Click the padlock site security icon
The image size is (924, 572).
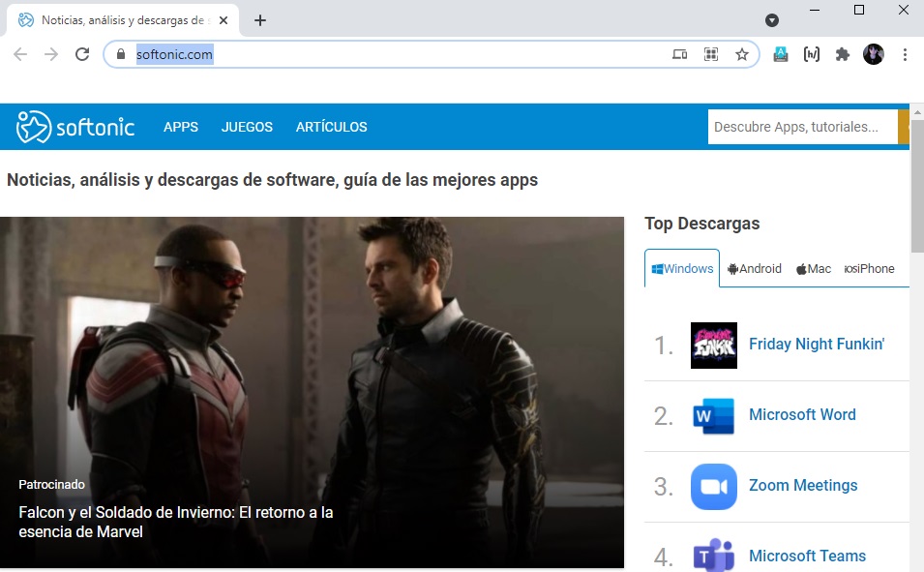121,54
